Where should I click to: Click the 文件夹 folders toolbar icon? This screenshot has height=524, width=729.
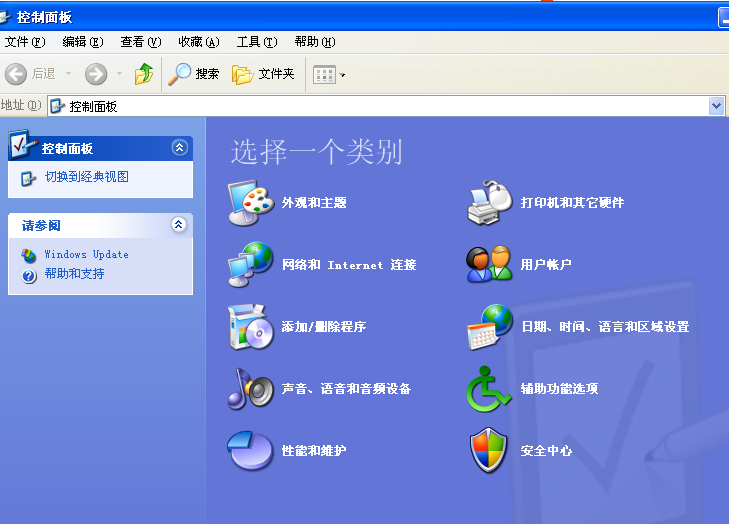point(243,74)
